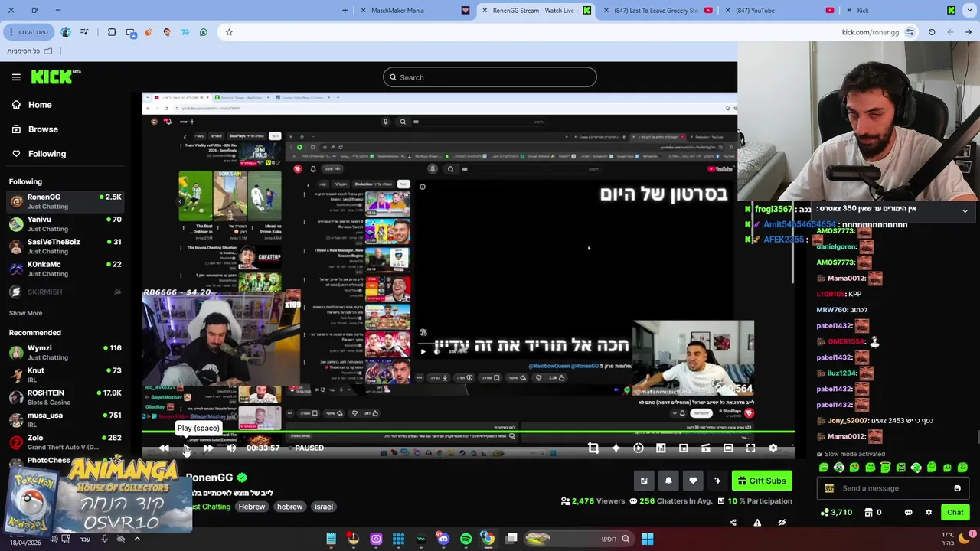Click the sparkle subscribe button
The width and height of the screenshot is (980, 551).
[x=717, y=481]
